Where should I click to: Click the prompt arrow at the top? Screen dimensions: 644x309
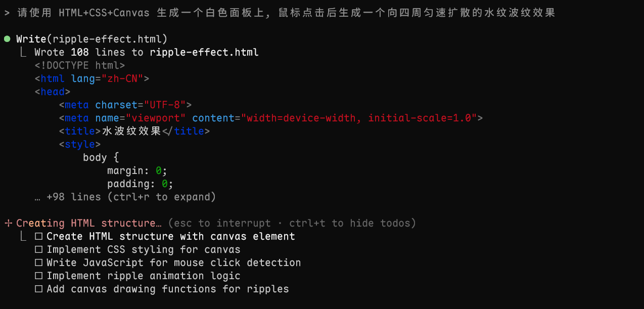click(x=7, y=13)
